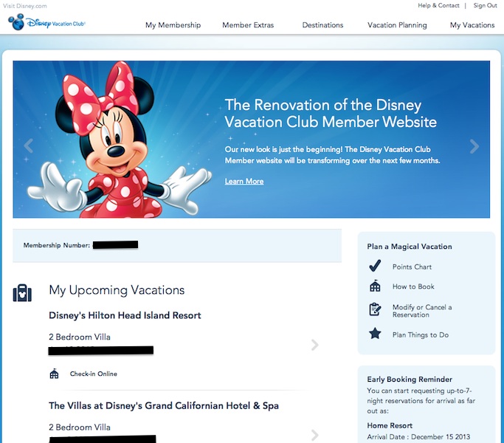The image size is (504, 443).
Task: Click Learn More in the banner
Action: click(244, 182)
